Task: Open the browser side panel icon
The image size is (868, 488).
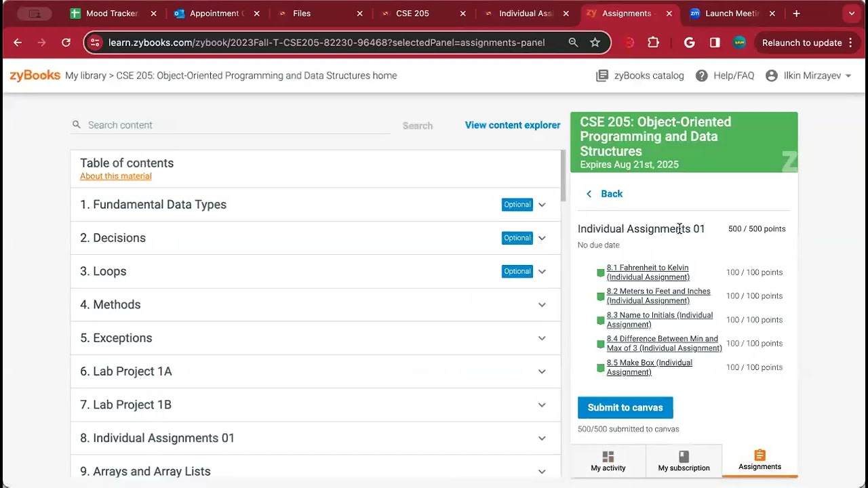Action: [x=715, y=43]
